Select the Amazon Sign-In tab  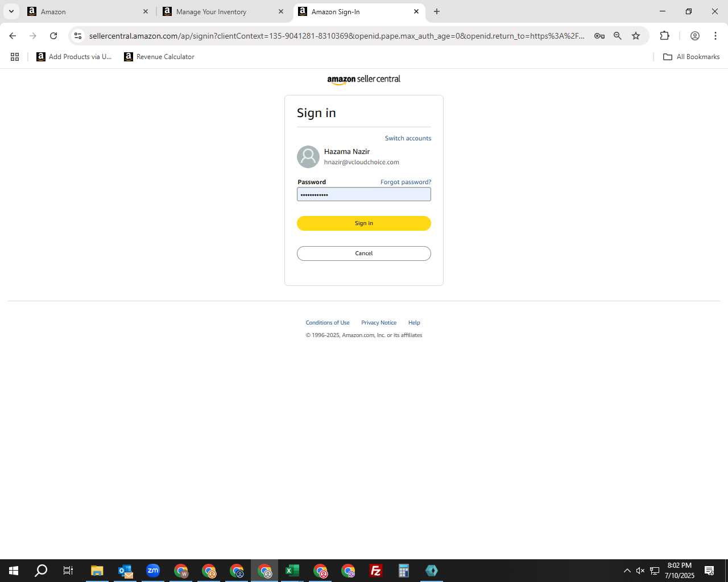point(359,11)
